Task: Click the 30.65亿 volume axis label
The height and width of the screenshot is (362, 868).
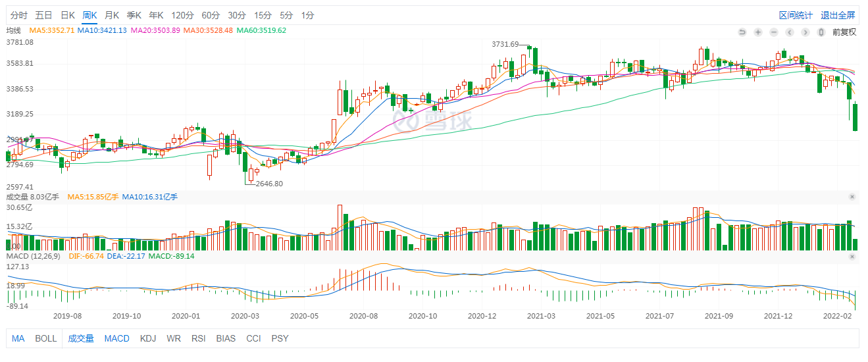Action: pyautogui.click(x=19, y=207)
